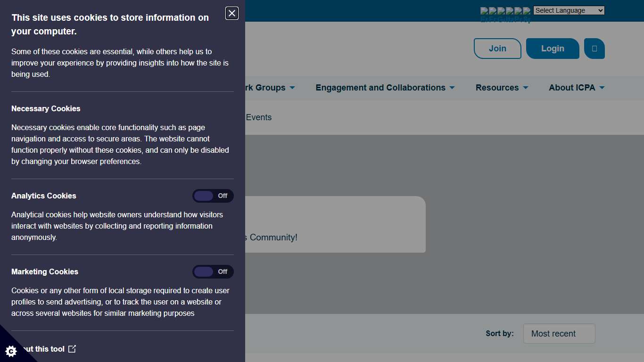Select the first (English) language flag

click(x=484, y=11)
